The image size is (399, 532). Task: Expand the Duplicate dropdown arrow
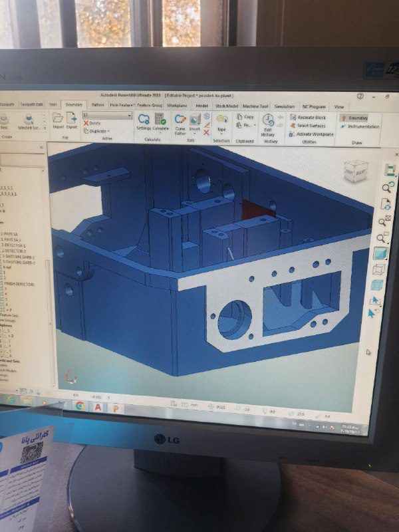pyautogui.click(x=108, y=131)
